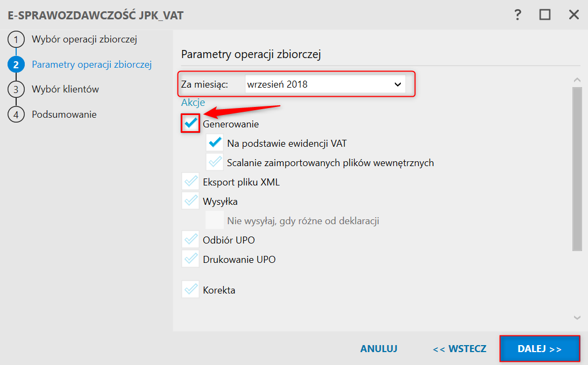Tick the Korekta checkbox

click(191, 290)
